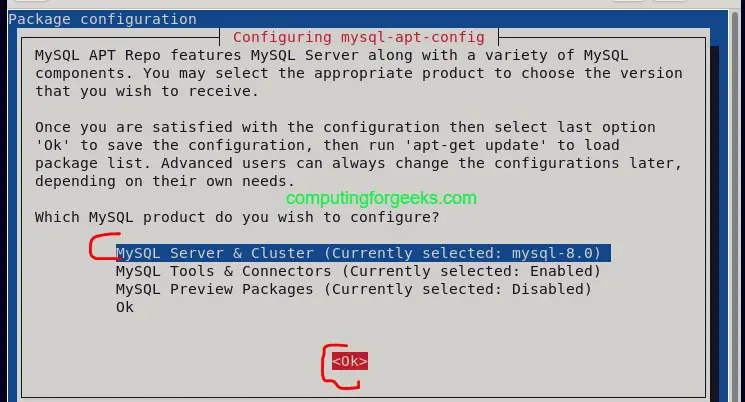The height and width of the screenshot is (402, 745).
Task: Click the 'Package configuration' header text
Action: pyautogui.click(x=103, y=19)
